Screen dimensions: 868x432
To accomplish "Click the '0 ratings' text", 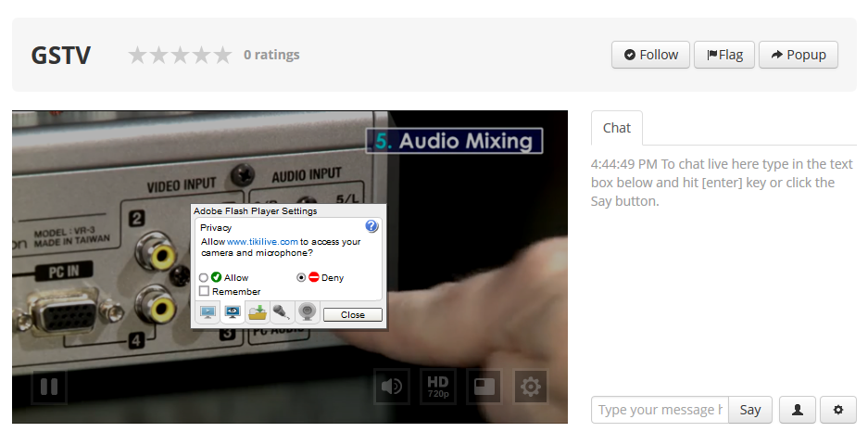I will (x=271, y=55).
